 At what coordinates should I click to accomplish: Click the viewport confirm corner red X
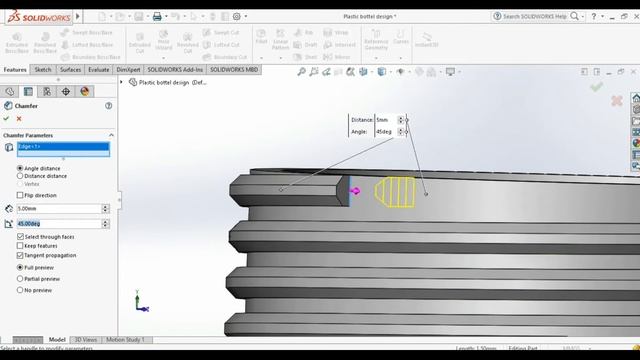click(617, 100)
